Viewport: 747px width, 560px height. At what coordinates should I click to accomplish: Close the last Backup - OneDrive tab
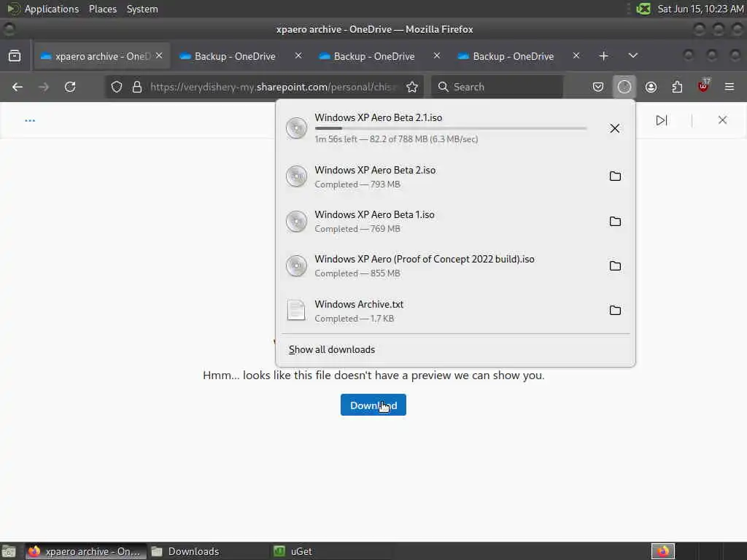click(576, 55)
